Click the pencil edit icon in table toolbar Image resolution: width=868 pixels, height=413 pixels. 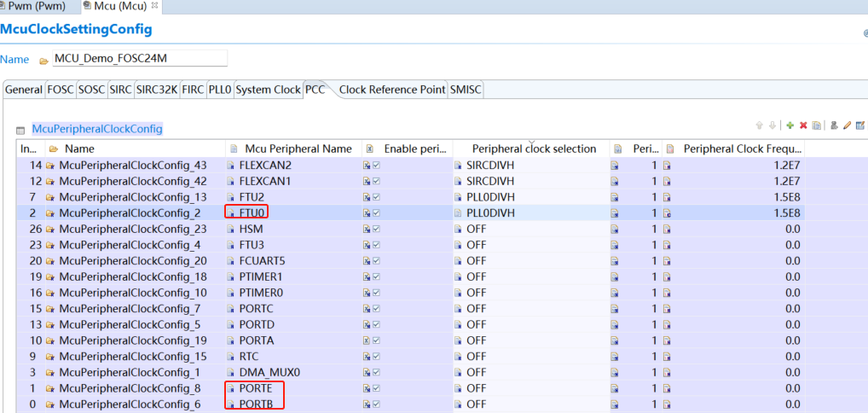click(x=848, y=126)
